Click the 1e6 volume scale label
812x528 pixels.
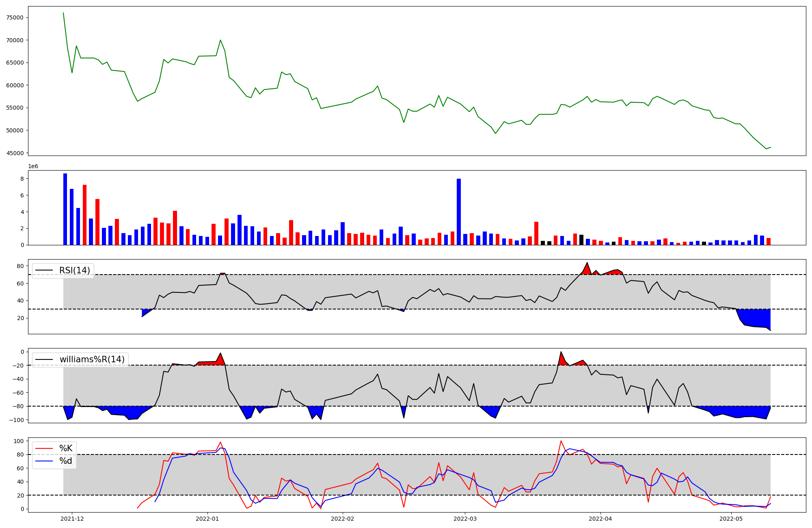tap(33, 167)
